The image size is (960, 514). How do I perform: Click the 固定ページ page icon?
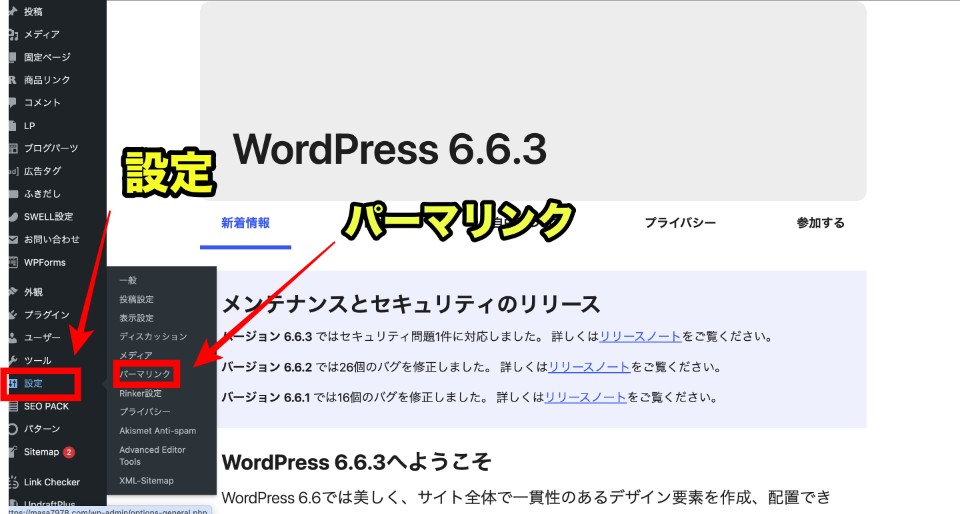(13, 57)
